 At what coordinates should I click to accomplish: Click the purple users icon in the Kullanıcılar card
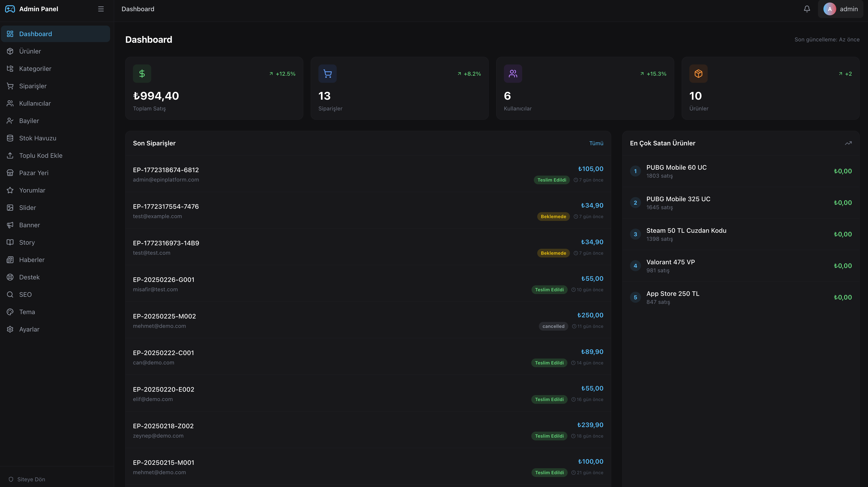point(513,74)
